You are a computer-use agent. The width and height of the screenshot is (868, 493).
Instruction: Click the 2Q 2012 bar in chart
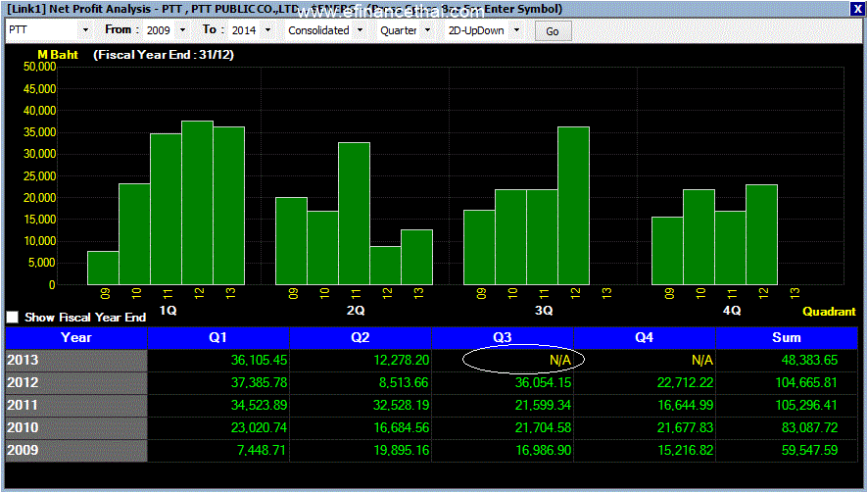click(386, 266)
